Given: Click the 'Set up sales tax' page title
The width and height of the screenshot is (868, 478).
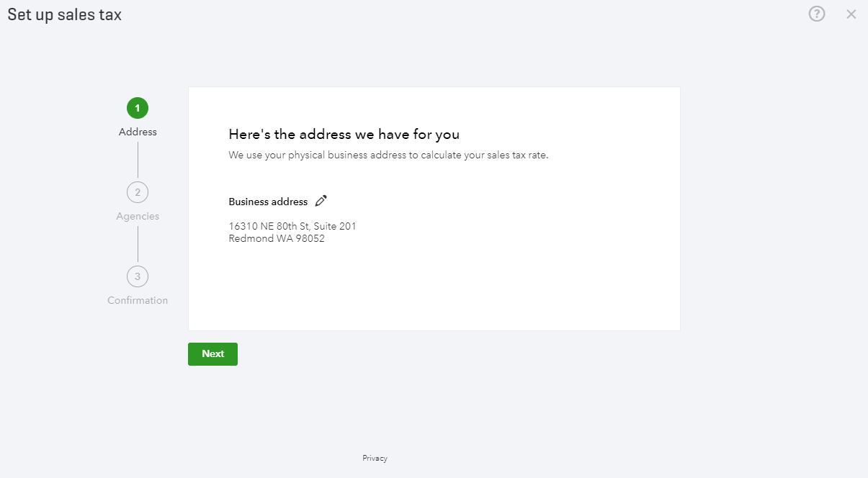Looking at the screenshot, I should 65,14.
